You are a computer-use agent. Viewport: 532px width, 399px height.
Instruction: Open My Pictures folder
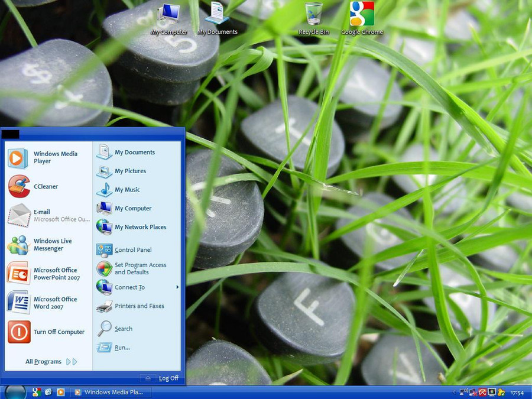click(137, 171)
